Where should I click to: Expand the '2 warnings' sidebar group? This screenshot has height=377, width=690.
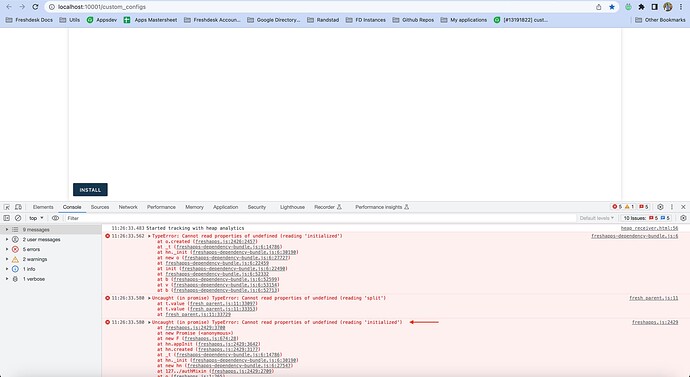point(7,259)
